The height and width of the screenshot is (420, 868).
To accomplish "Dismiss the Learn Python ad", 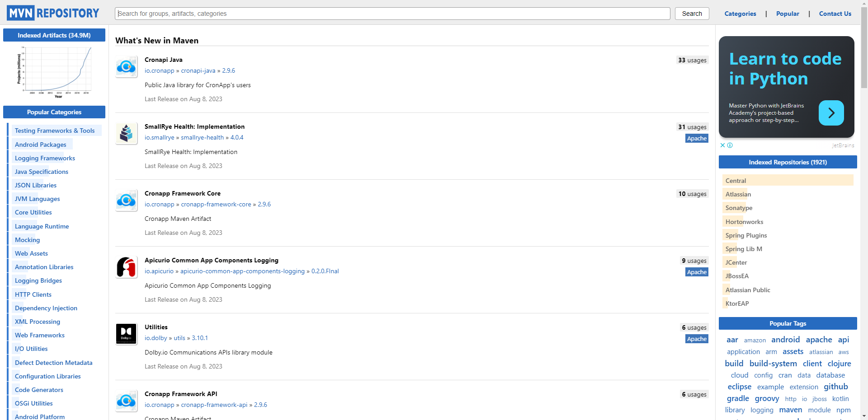I will pyautogui.click(x=722, y=145).
